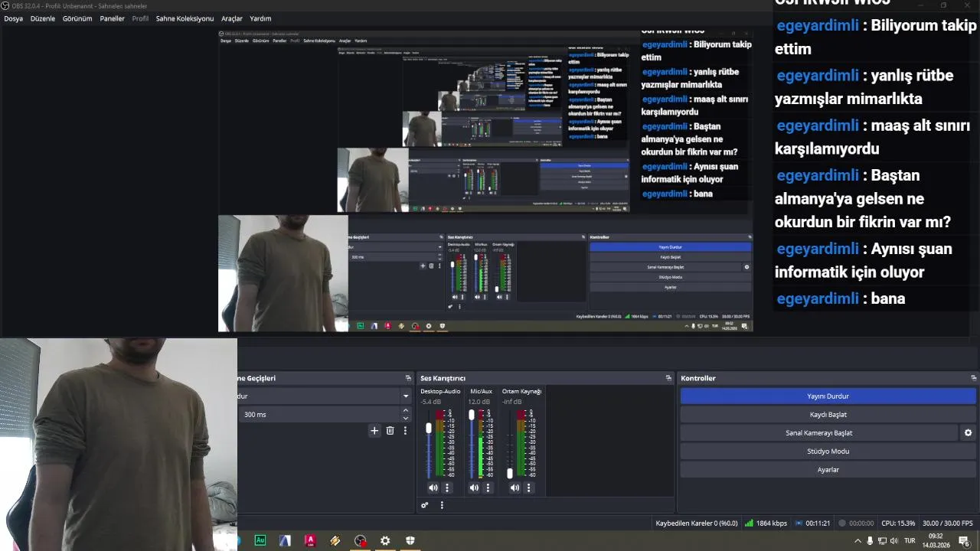
Task: Decrease transition duration with down arrow
Action: 406,418
